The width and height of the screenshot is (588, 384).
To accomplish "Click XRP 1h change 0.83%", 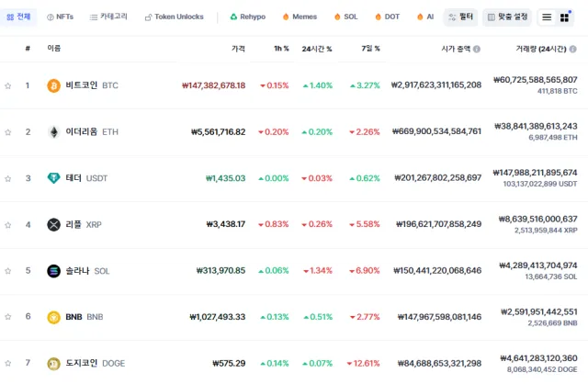I will tap(274, 224).
